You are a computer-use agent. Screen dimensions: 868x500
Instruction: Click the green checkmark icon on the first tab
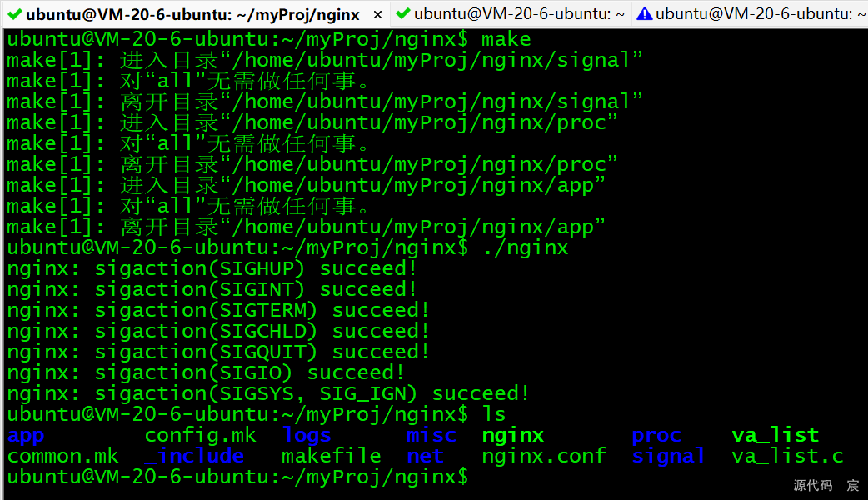(x=15, y=14)
